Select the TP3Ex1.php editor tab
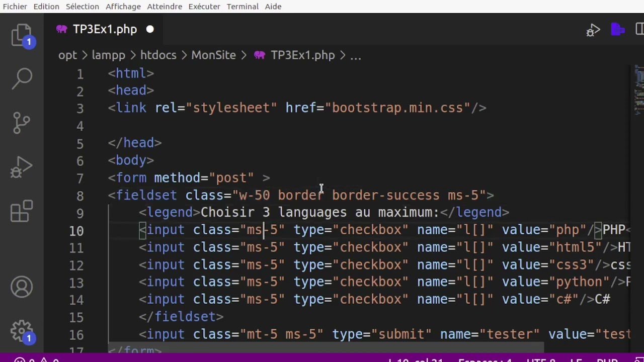The width and height of the screenshot is (644, 362). tap(105, 29)
